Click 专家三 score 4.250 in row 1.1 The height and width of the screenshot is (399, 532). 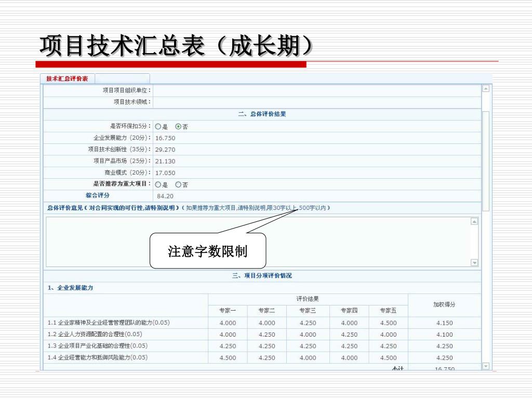click(308, 323)
